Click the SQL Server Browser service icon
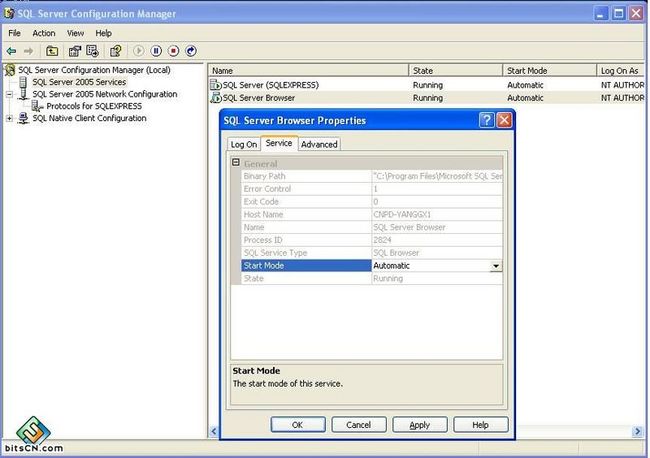 tap(216, 98)
